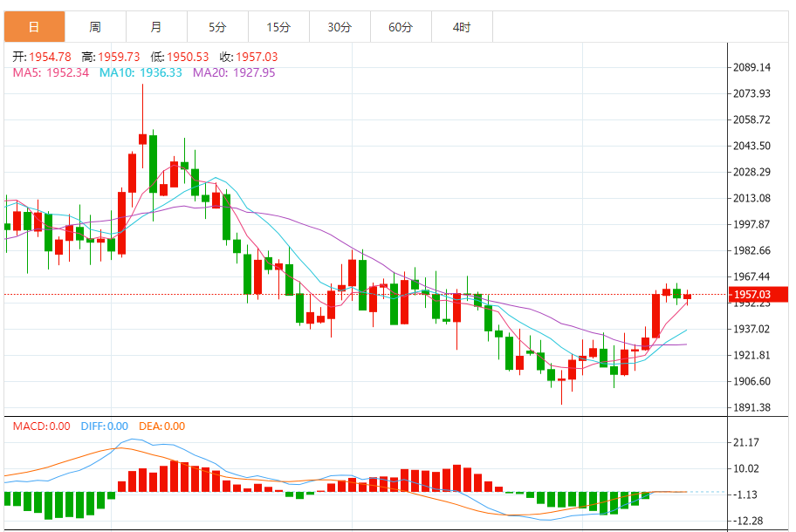The height and width of the screenshot is (532, 796).
Task: Click the 10.02 MACD axis label
Action: coord(746,468)
